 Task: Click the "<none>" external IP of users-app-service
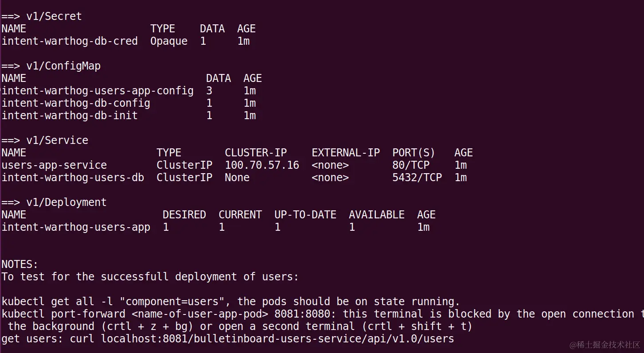[x=330, y=165]
